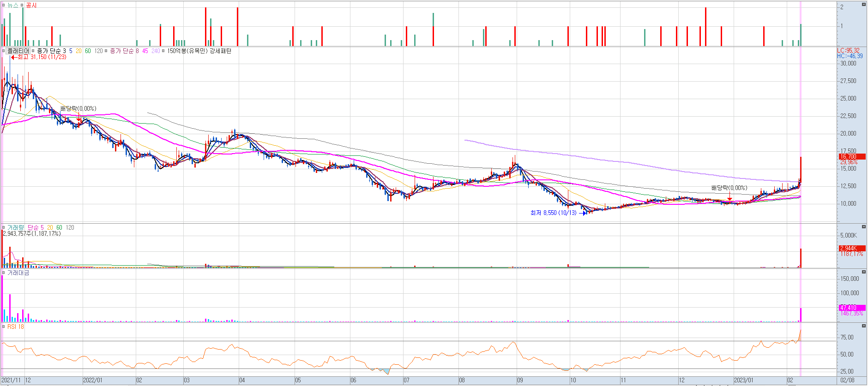Open the 뉴스 indicator label
Screen dimensions: 868x386
coord(13,5)
